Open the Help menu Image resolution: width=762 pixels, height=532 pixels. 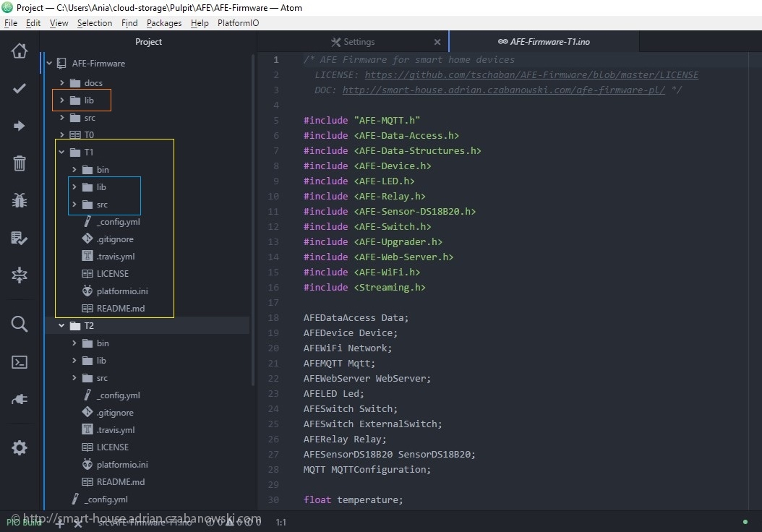tap(200, 23)
